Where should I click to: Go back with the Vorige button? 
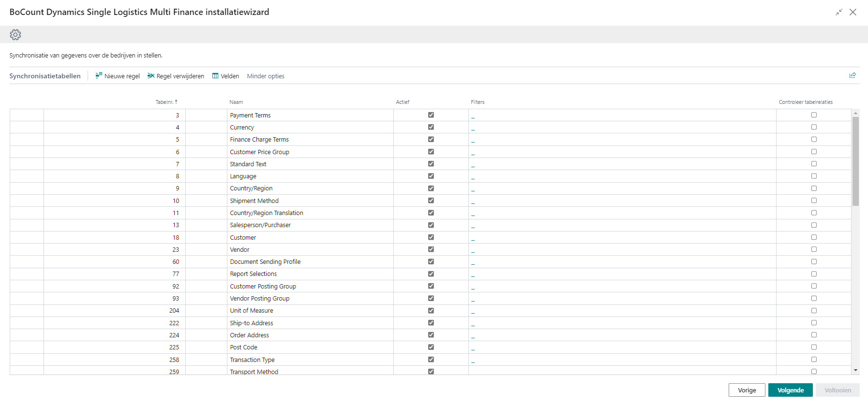pyautogui.click(x=747, y=390)
